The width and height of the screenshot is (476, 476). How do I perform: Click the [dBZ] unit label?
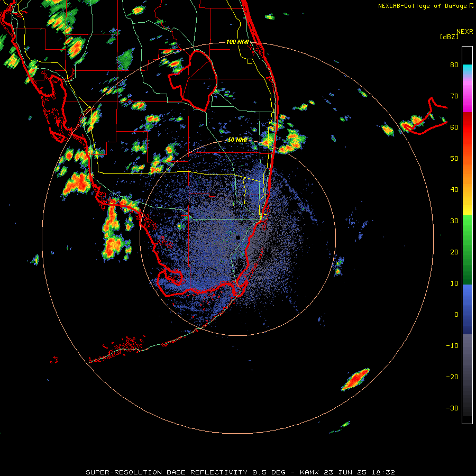(449, 37)
